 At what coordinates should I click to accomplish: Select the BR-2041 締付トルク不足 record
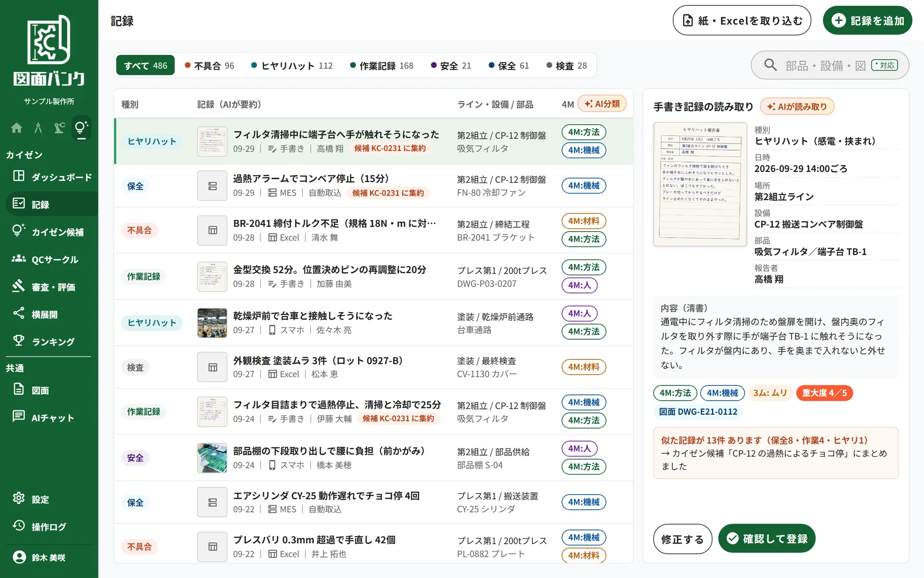[373, 230]
